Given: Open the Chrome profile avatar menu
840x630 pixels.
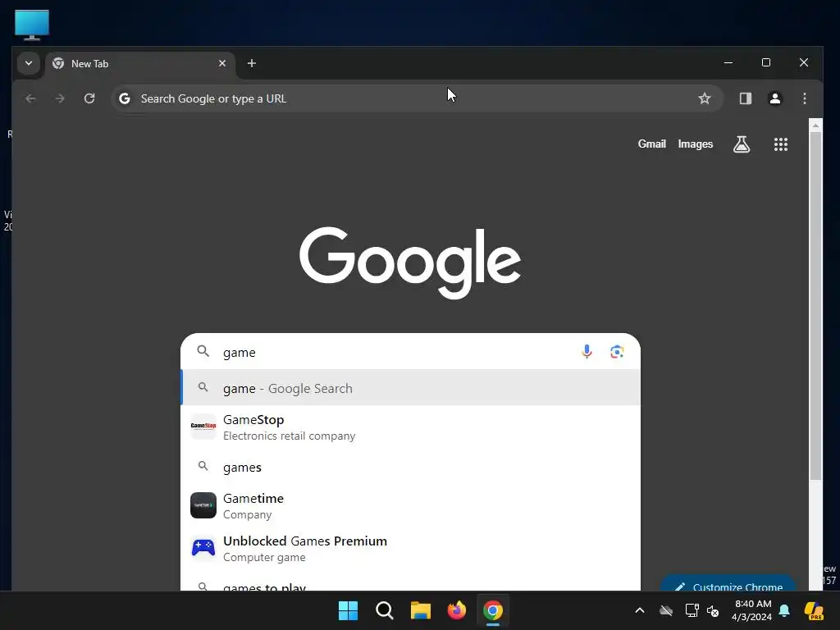Looking at the screenshot, I should tap(774, 98).
